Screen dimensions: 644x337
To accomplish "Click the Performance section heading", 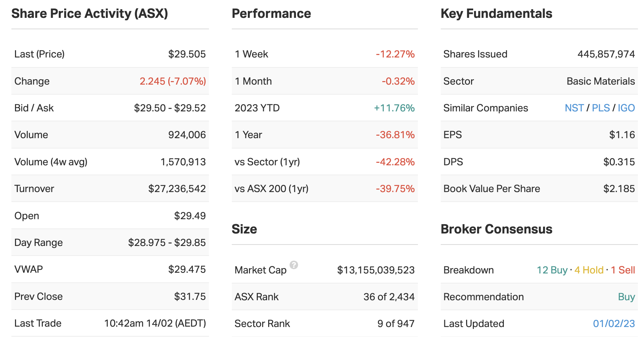I will tap(271, 14).
